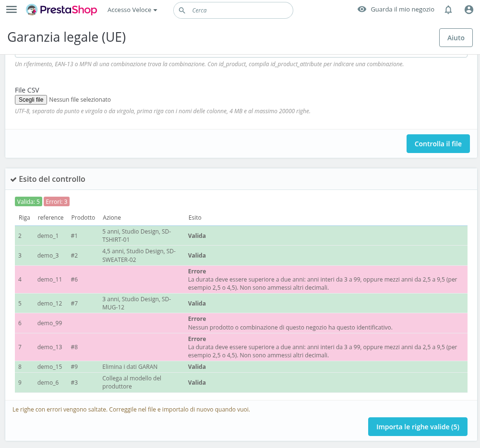Open the hamburger navigation menu
Screen dimensions: 480x448
[x=12, y=10]
